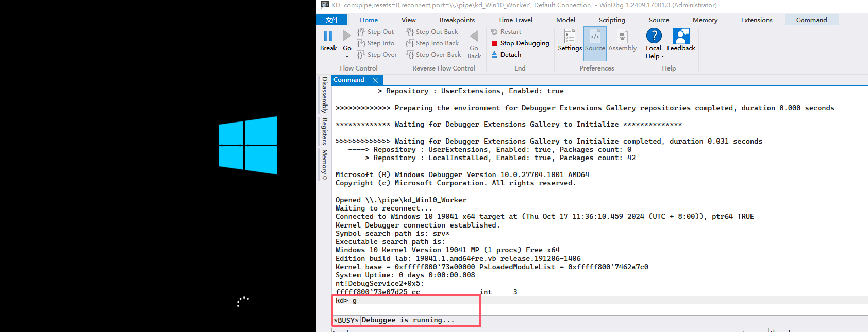The width and height of the screenshot is (868, 332).
Task: Open the Disassembly side panel
Action: click(x=324, y=95)
